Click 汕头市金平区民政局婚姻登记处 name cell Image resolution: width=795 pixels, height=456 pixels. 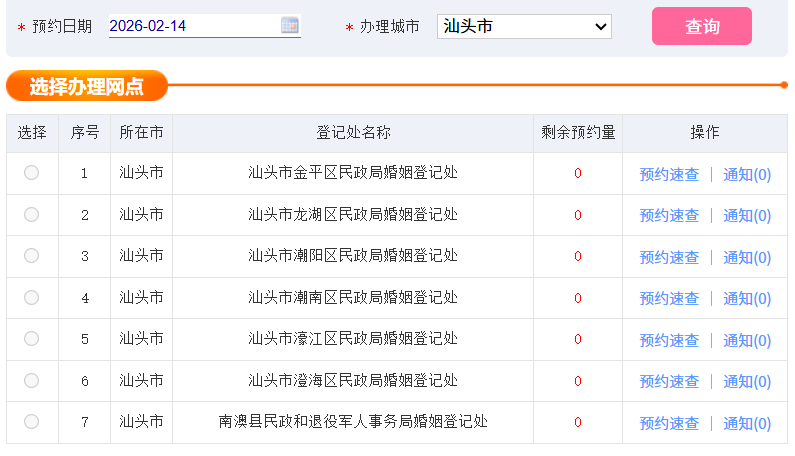pyautogui.click(x=353, y=173)
